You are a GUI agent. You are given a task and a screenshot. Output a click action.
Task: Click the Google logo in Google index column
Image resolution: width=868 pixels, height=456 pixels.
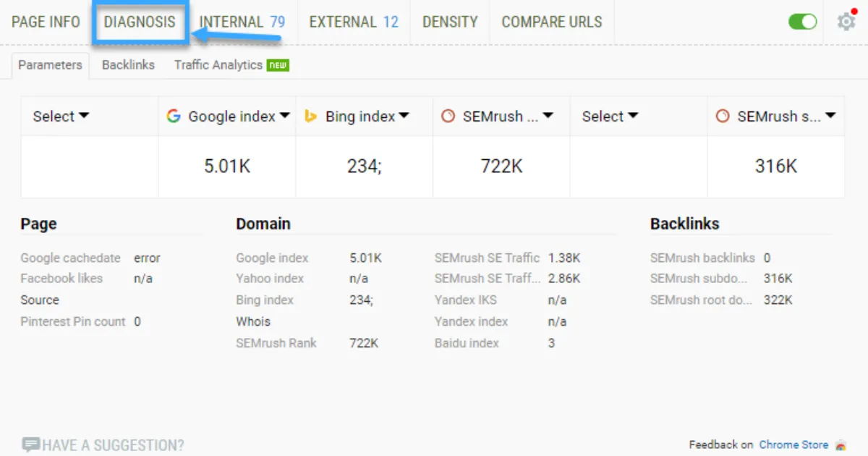pos(173,116)
